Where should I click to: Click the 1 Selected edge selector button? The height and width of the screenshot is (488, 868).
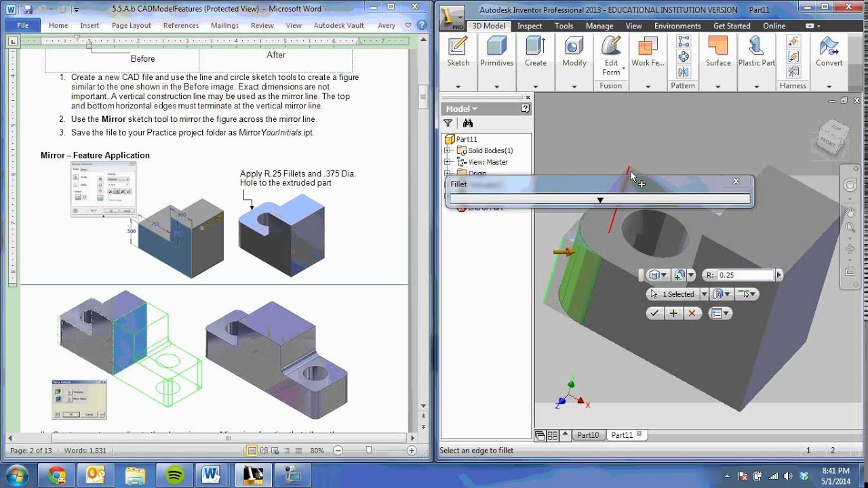pyautogui.click(x=673, y=294)
